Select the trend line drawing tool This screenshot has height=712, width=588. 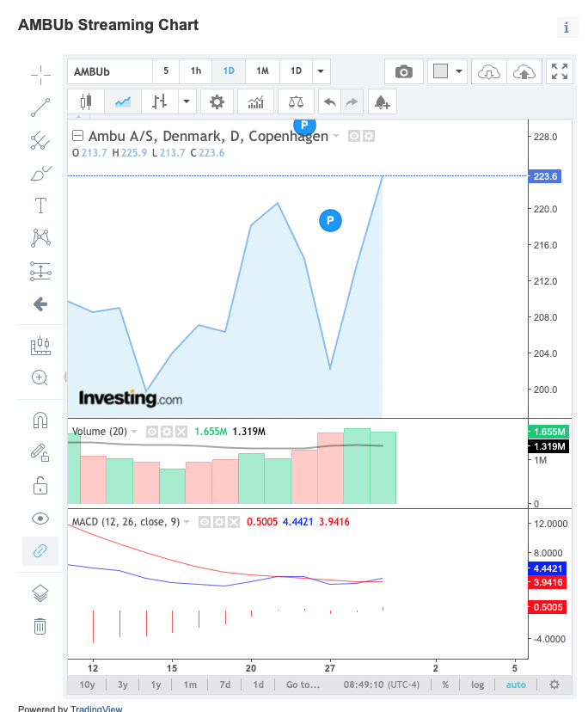coord(40,107)
